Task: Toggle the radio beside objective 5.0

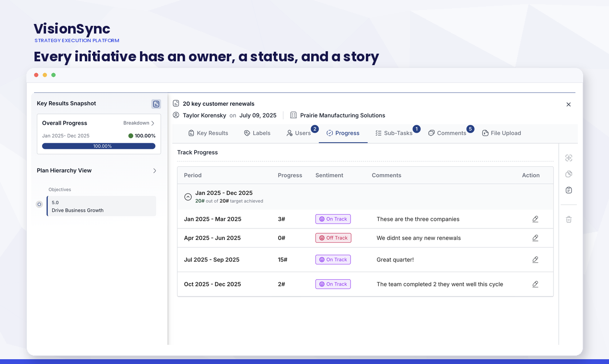Action: tap(39, 205)
